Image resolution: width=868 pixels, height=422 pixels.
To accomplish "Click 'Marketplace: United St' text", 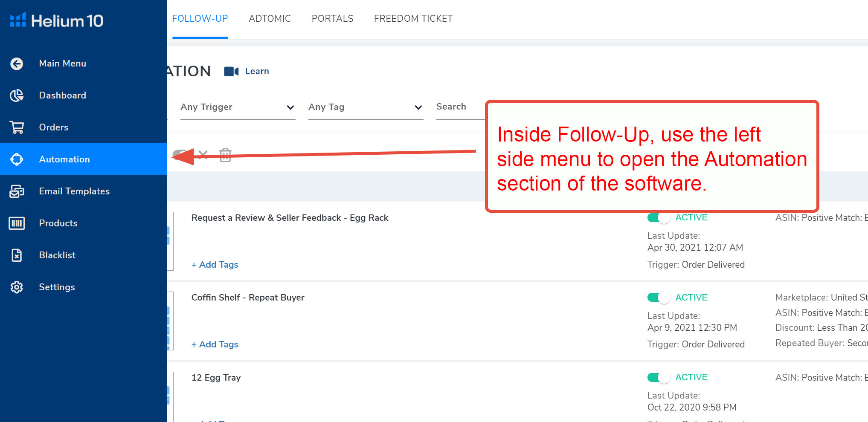I will pos(822,298).
